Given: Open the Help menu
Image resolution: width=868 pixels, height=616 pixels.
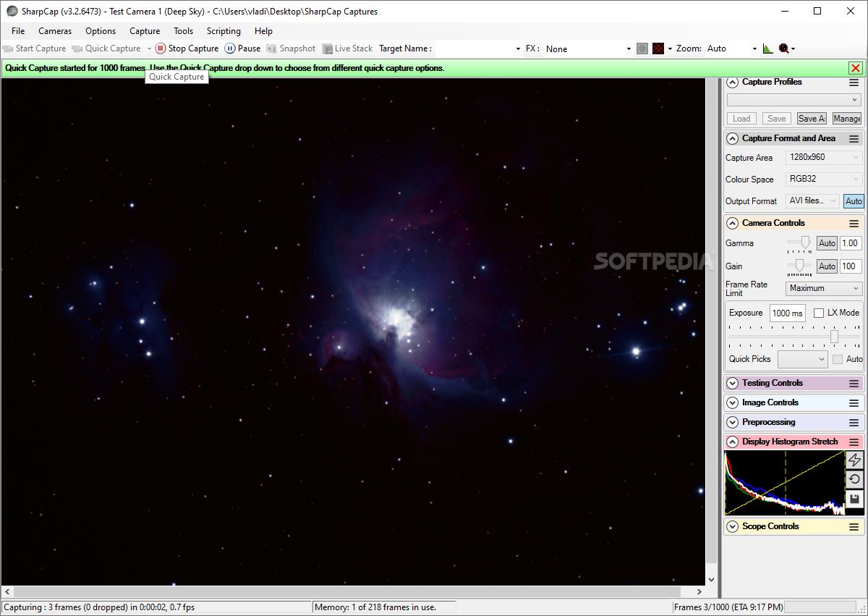Looking at the screenshot, I should click(x=263, y=31).
